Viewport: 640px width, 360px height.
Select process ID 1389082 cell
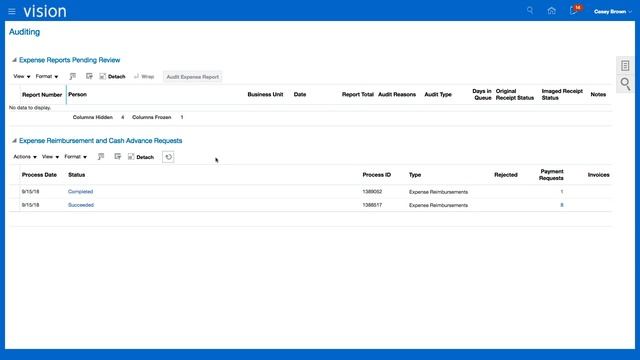(x=372, y=191)
